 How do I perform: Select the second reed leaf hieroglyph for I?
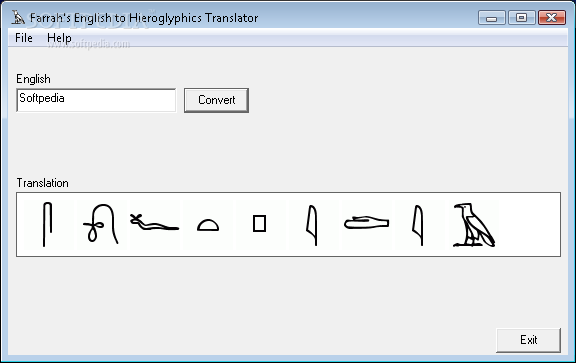[x=418, y=225]
